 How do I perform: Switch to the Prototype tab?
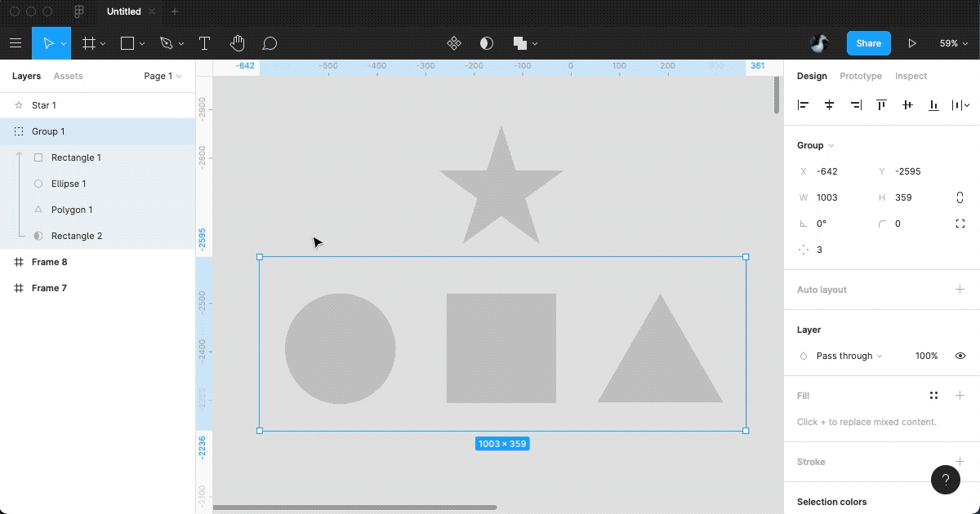pos(861,76)
